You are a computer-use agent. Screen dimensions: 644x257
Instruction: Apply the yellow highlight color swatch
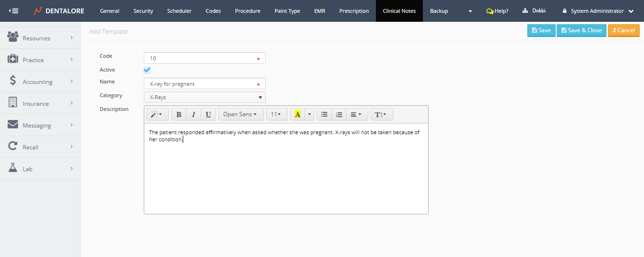click(x=298, y=114)
